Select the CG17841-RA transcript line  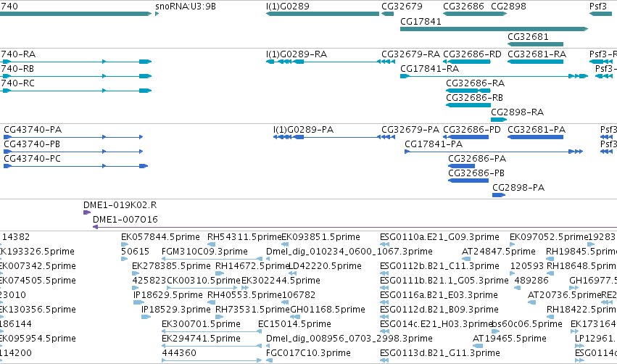pyautogui.click(x=494, y=76)
